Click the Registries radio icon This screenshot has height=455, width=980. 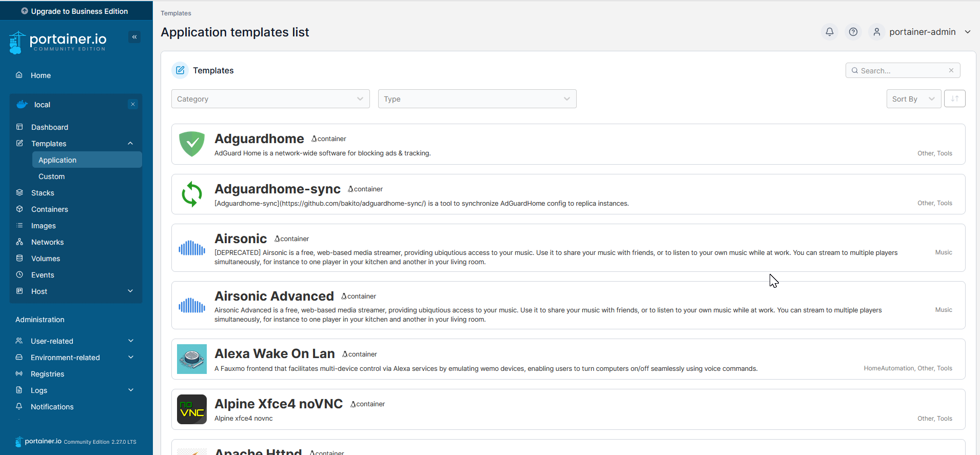pos(19,373)
